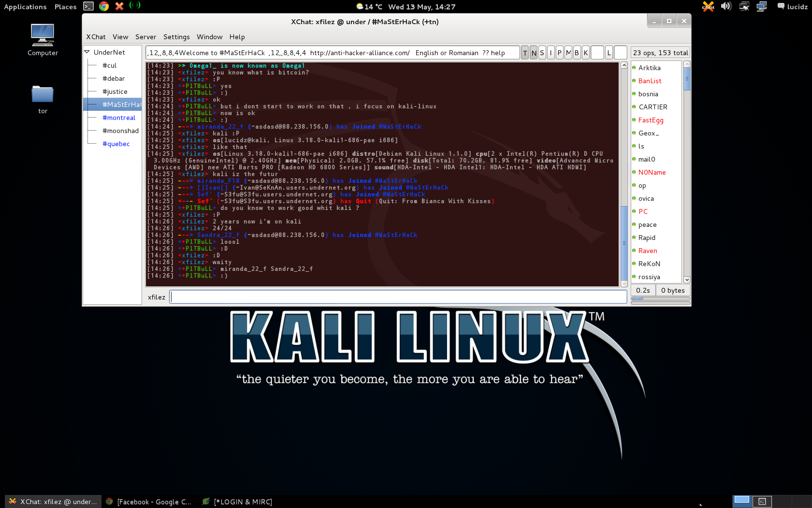Click the network connection tray icon
This screenshot has height=508, width=812.
click(762, 6)
